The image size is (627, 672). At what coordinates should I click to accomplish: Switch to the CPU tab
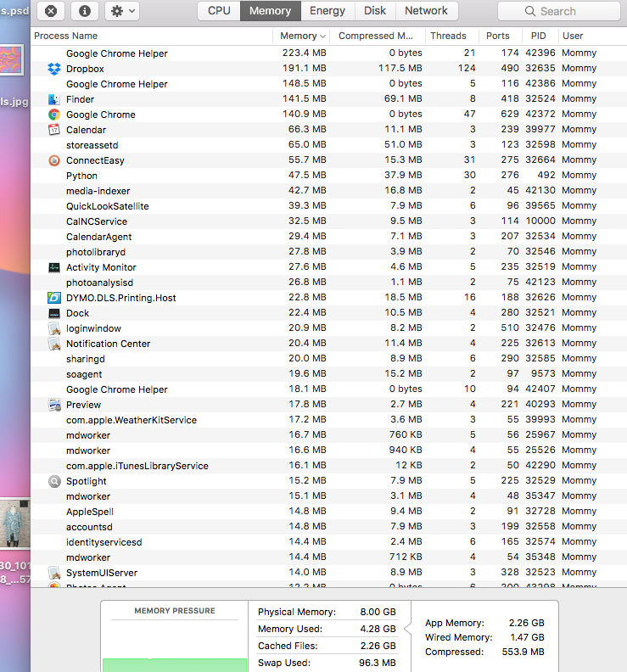tap(219, 11)
